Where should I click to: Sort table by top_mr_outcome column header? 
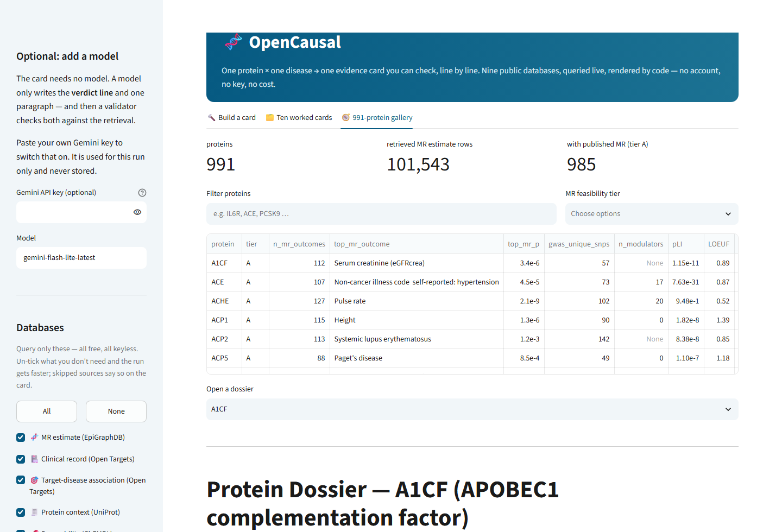click(x=417, y=244)
